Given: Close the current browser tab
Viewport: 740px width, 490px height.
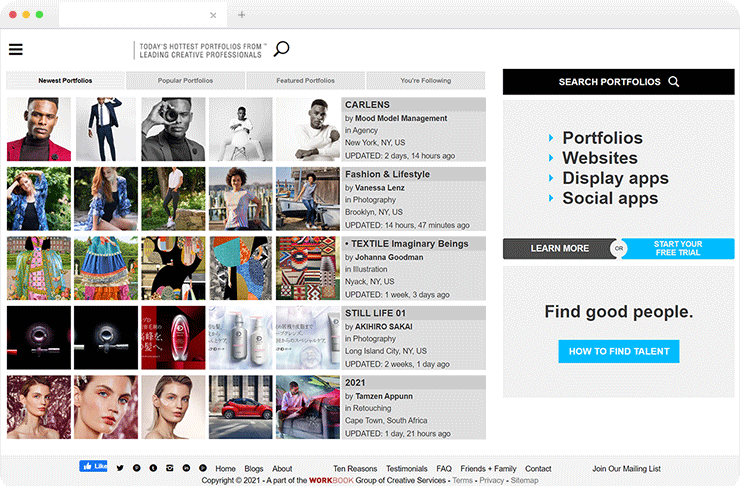Looking at the screenshot, I should (213, 15).
